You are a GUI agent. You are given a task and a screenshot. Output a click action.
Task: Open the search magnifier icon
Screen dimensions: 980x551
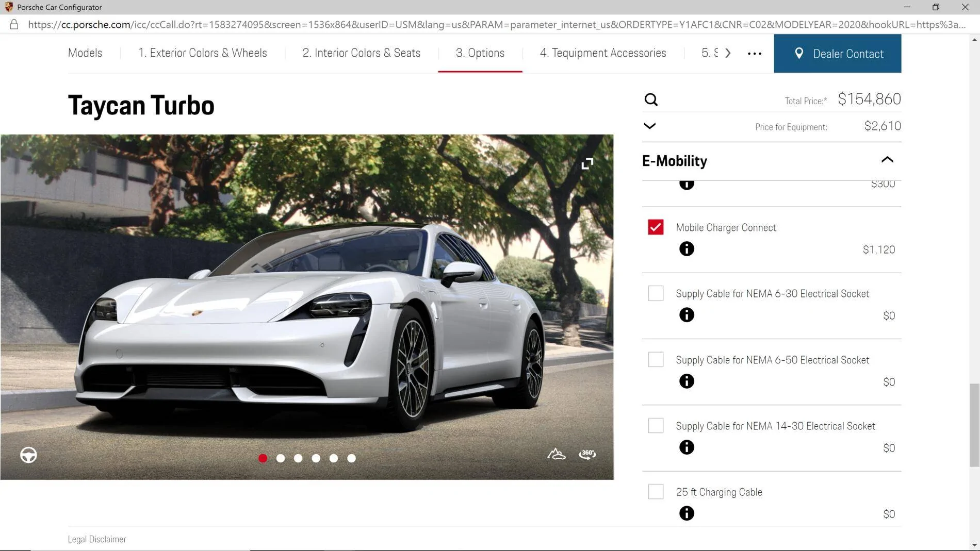pyautogui.click(x=651, y=99)
